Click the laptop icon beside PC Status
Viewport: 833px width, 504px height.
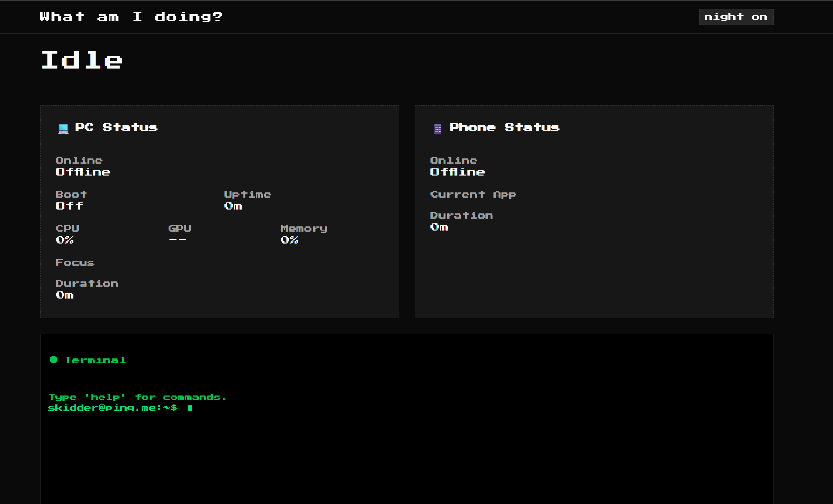[x=63, y=129]
